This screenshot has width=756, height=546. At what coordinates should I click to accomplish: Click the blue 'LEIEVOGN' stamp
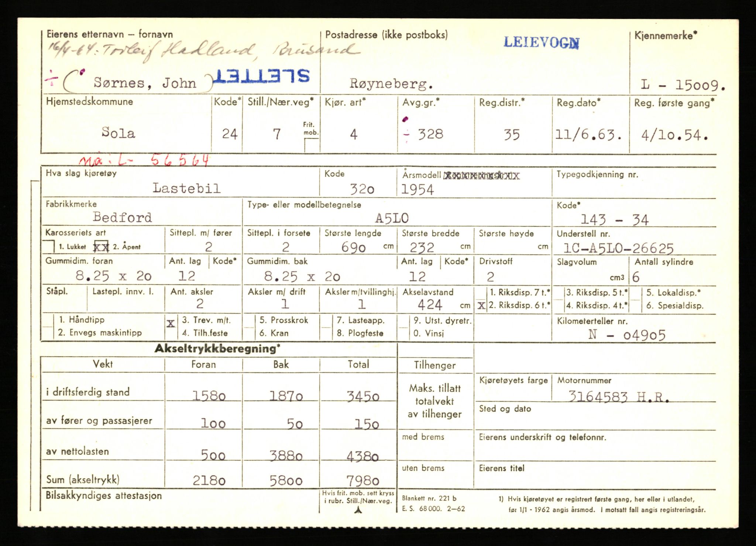tap(542, 43)
